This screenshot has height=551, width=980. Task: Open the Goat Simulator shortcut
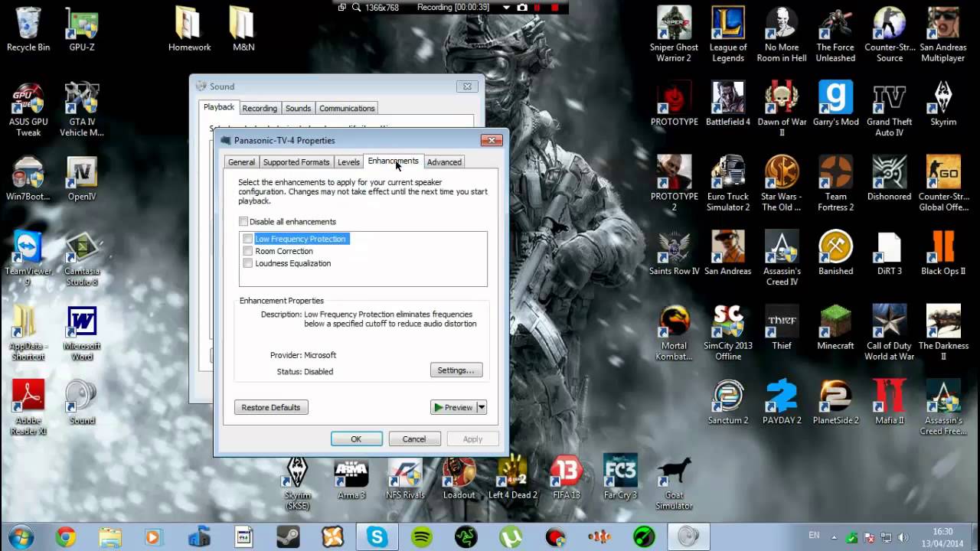coord(674,482)
